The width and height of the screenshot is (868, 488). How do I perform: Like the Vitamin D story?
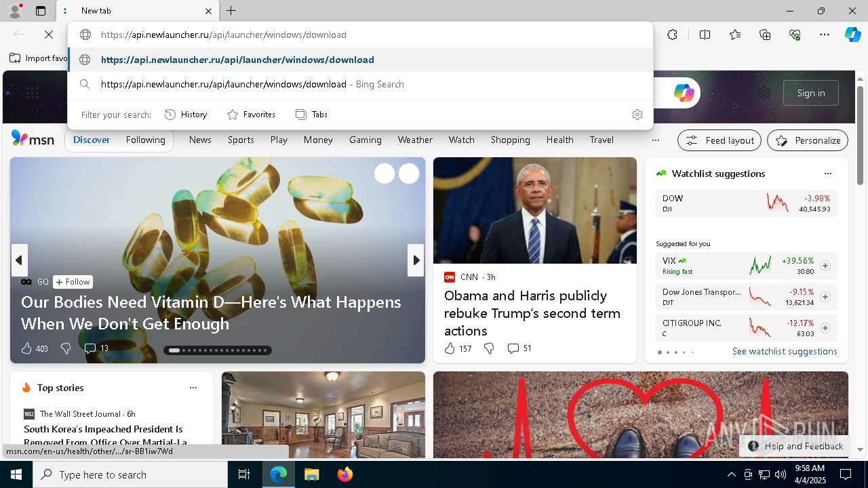point(34,348)
